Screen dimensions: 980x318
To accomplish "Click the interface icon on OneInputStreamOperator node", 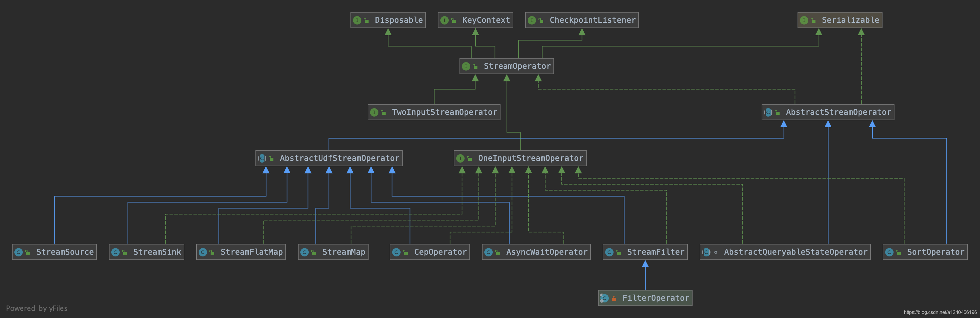I will point(460,158).
